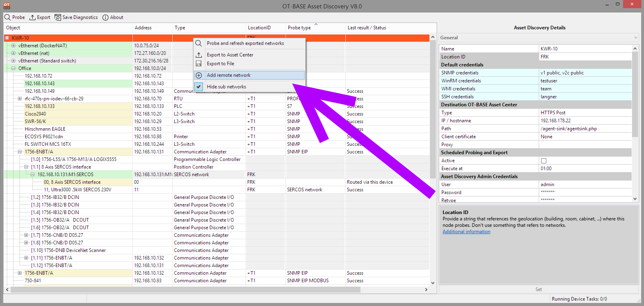Click the SNMP credentials value
The width and height of the screenshot is (644, 306).
point(585,73)
